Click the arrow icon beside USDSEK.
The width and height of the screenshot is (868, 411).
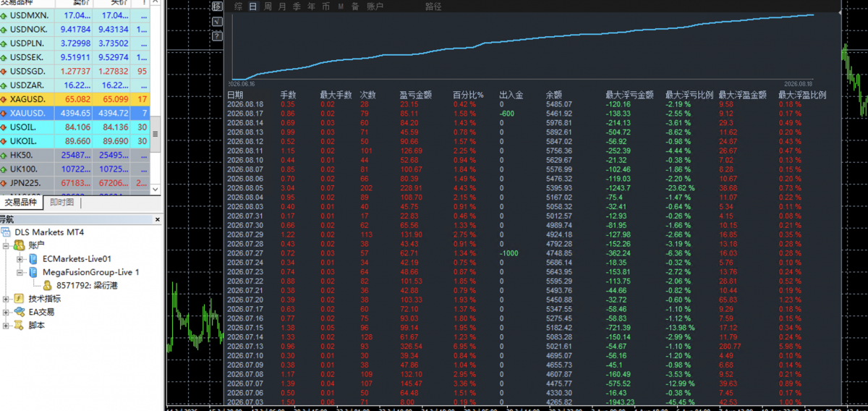(x=4, y=57)
